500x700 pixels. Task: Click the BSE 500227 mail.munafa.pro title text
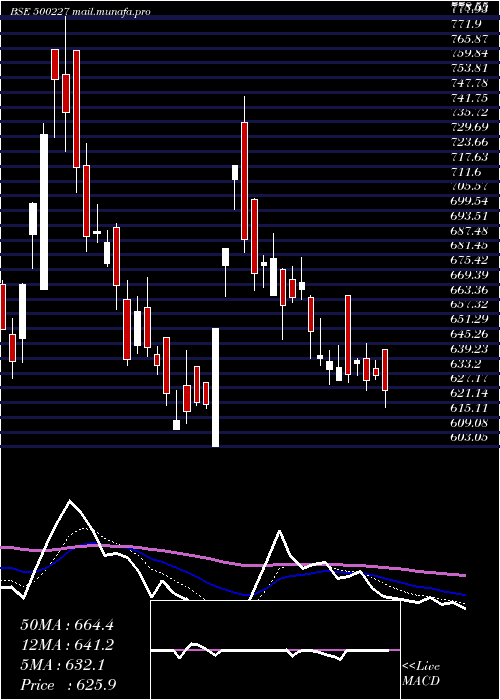(x=80, y=12)
